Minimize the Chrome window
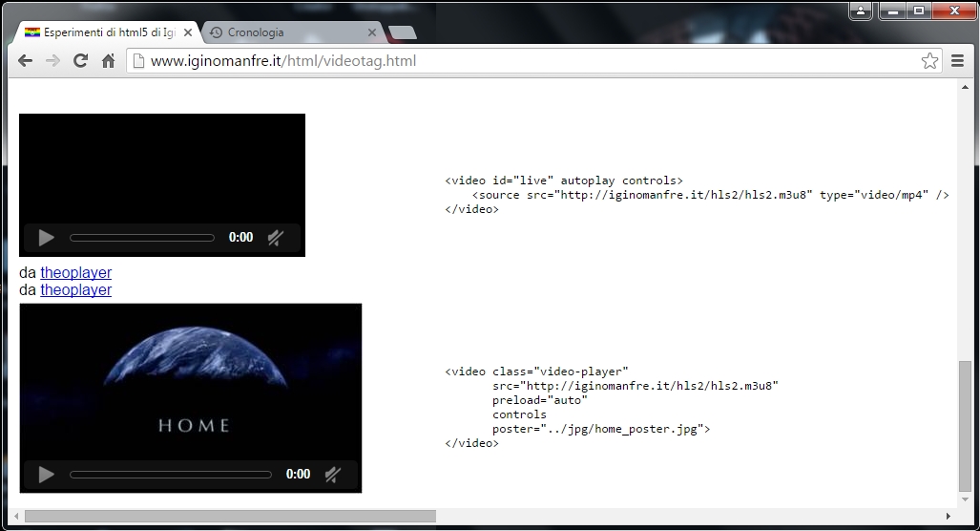The height and width of the screenshot is (531, 980). point(893,11)
